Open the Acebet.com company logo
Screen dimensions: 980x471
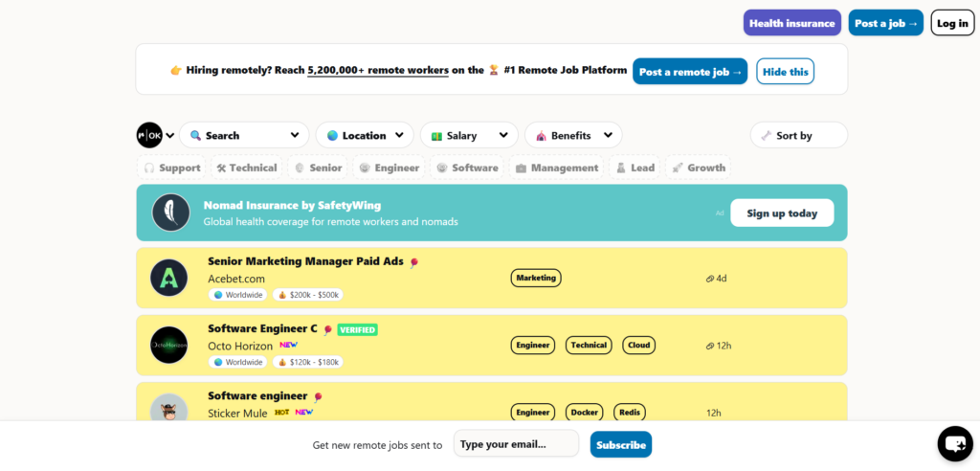[168, 278]
